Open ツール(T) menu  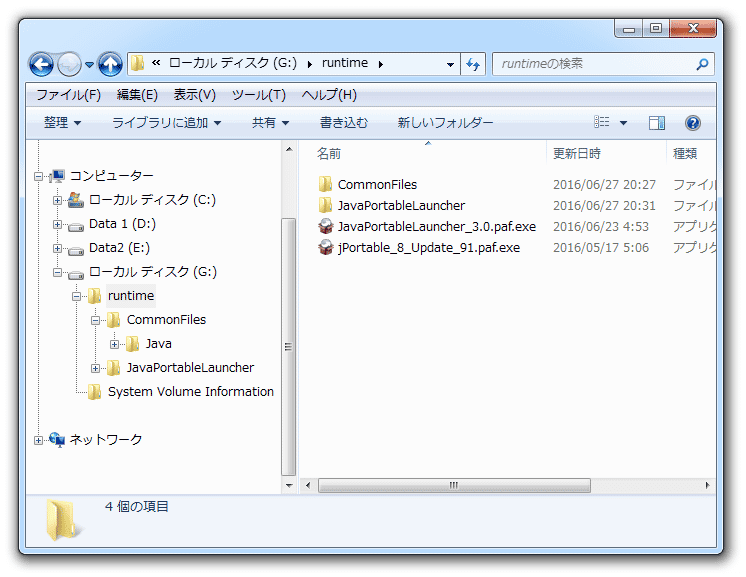pos(258,95)
